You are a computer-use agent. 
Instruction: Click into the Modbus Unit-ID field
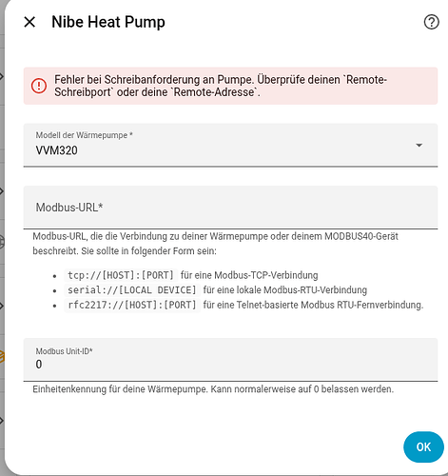click(230, 360)
